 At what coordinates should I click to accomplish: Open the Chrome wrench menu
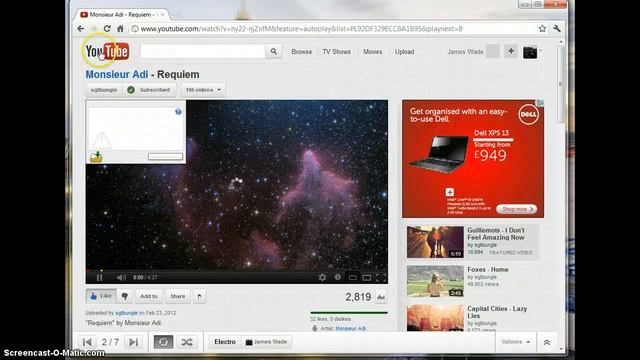[557, 29]
